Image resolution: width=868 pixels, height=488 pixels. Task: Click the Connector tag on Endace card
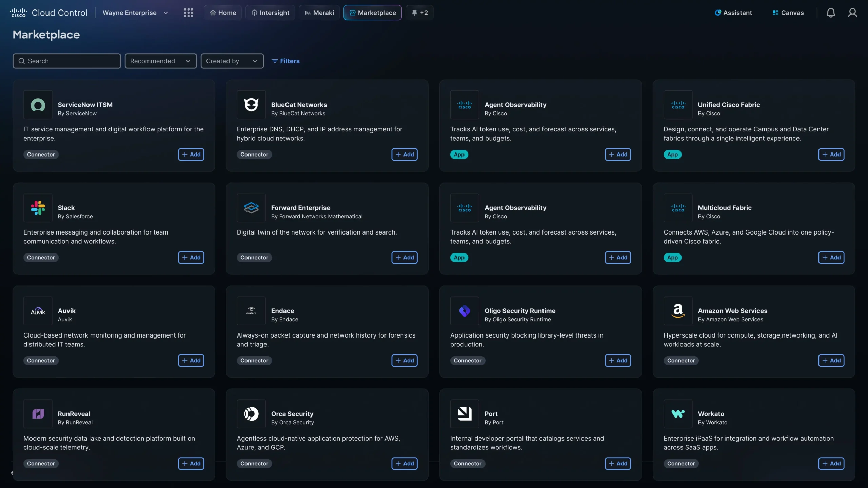pyautogui.click(x=254, y=361)
